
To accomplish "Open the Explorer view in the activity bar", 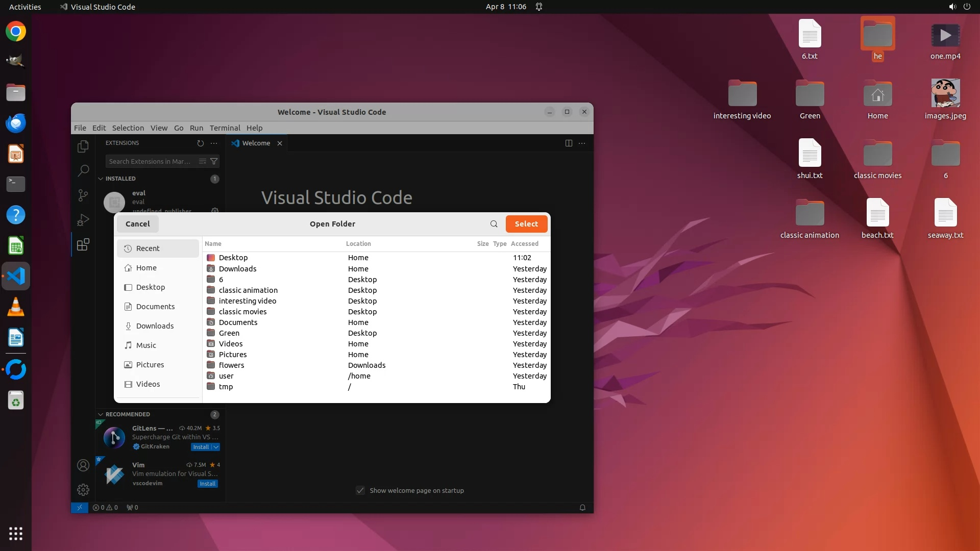I will (83, 147).
